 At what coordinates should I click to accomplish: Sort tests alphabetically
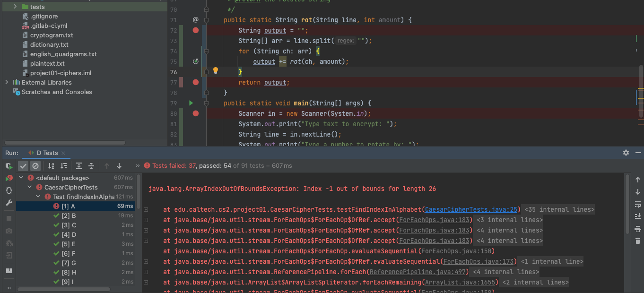51,166
